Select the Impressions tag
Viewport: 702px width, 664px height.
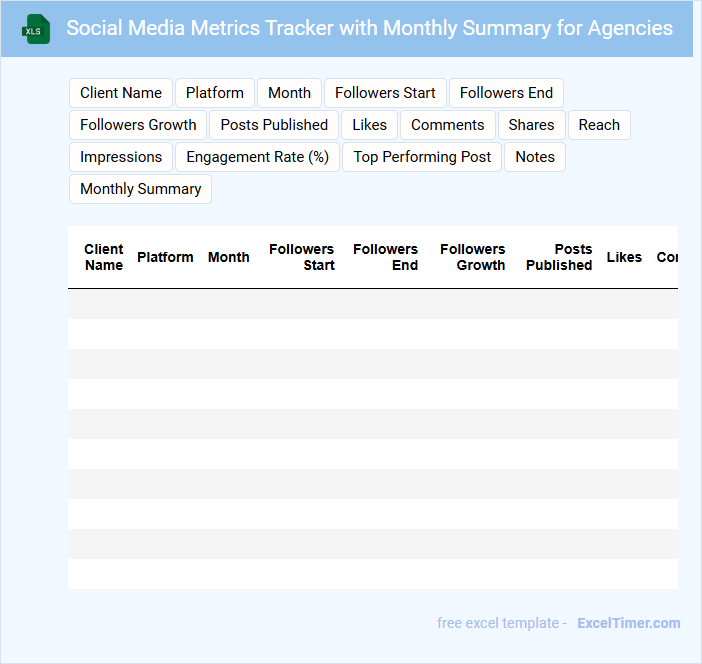coord(121,157)
